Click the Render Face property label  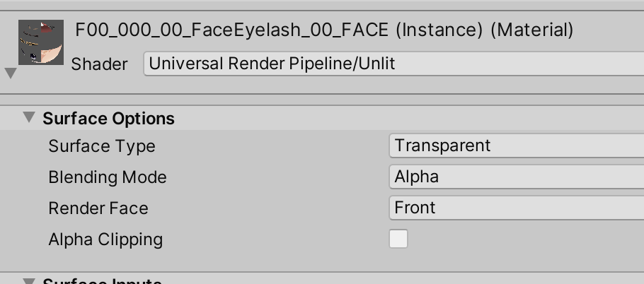(98, 208)
